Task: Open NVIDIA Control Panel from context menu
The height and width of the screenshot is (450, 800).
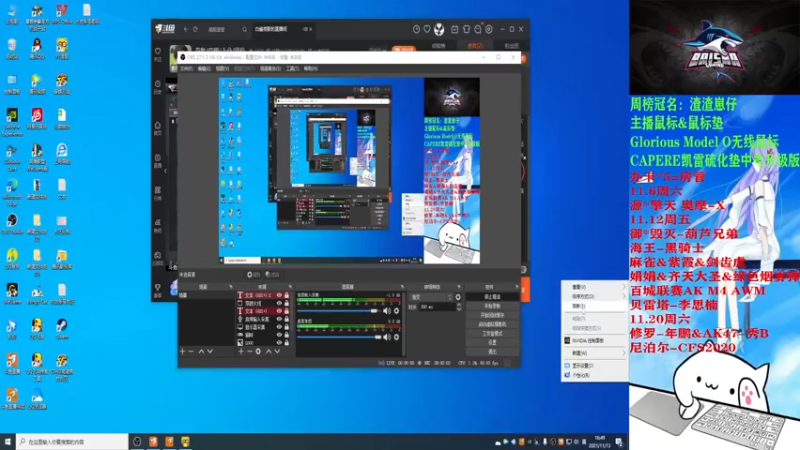Action: pyautogui.click(x=594, y=340)
